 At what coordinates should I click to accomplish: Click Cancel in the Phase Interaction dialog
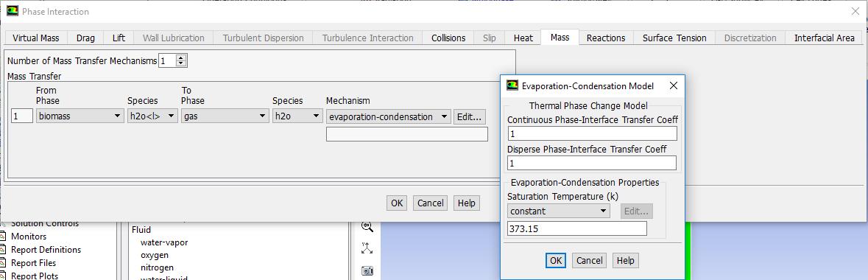click(430, 203)
